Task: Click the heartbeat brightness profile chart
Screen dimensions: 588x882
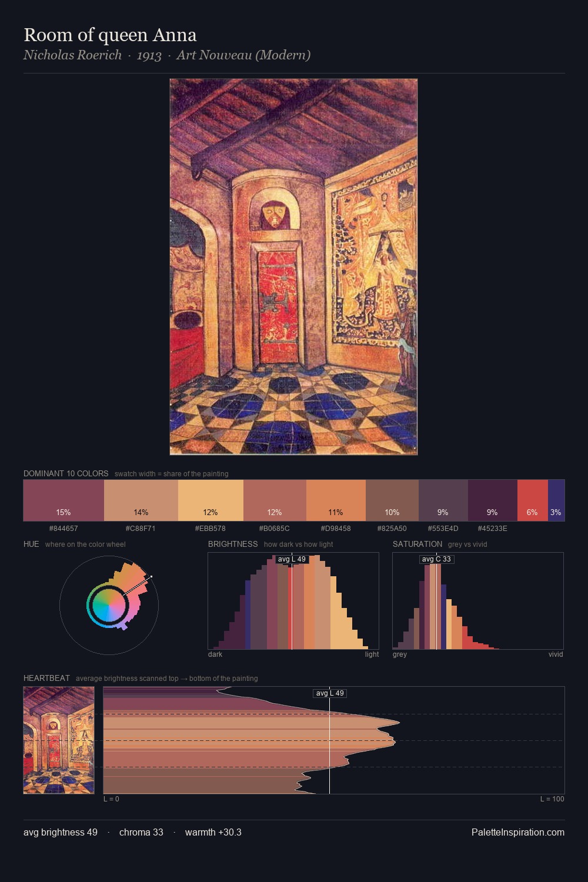Action: tap(334, 740)
